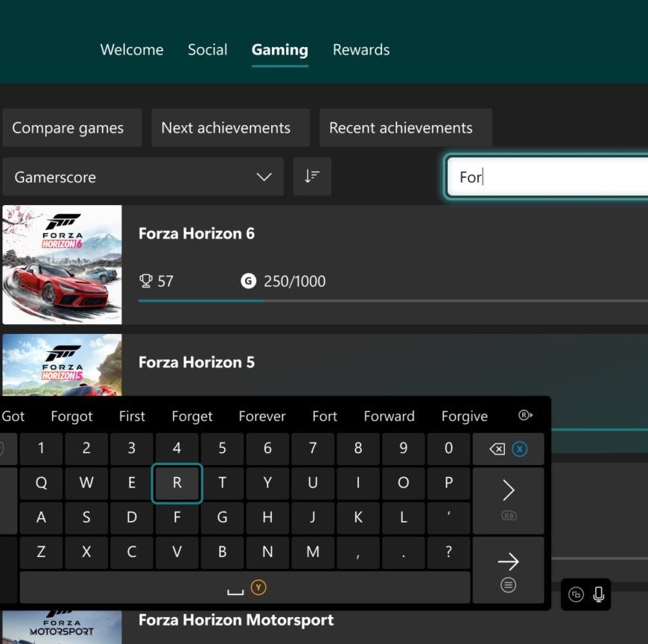Click the 57 achievements count

click(x=165, y=281)
